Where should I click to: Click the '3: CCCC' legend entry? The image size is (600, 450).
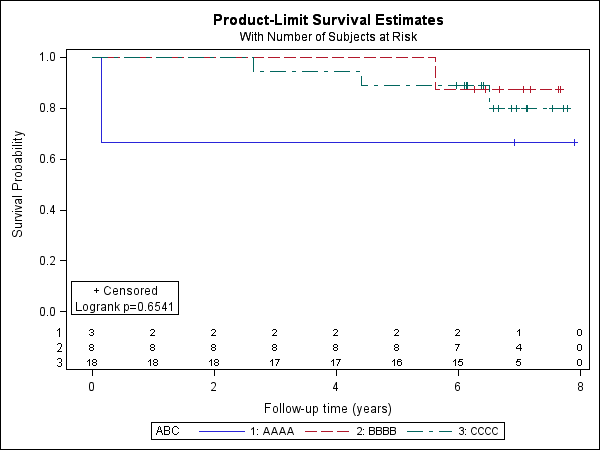(x=478, y=431)
